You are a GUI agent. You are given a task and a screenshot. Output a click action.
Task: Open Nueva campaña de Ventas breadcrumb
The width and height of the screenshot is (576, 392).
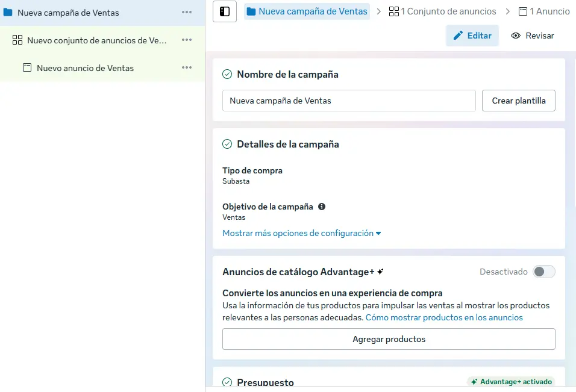(x=307, y=11)
